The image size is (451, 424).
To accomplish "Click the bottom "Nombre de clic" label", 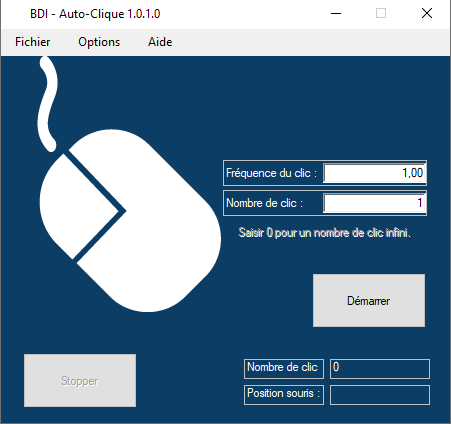I will 282,367.
